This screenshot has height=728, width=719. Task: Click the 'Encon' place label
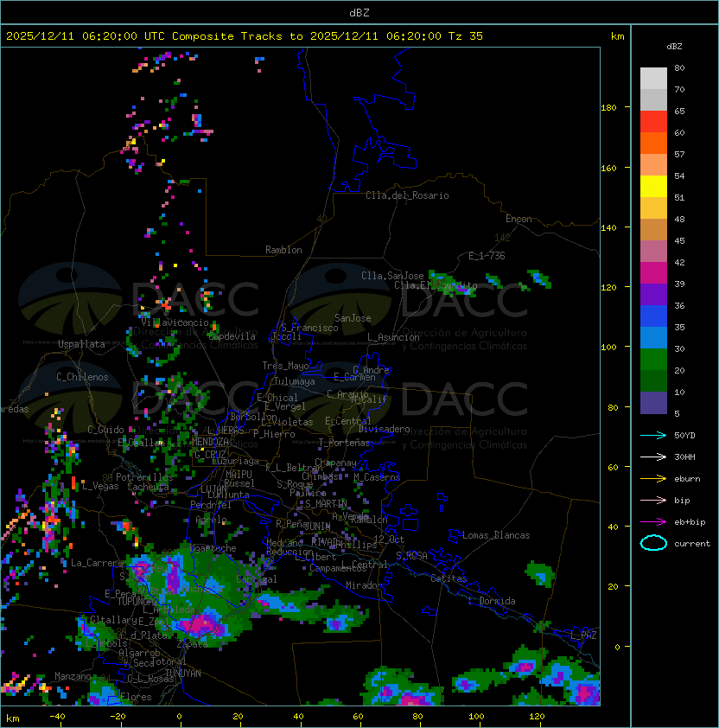pyautogui.click(x=519, y=219)
